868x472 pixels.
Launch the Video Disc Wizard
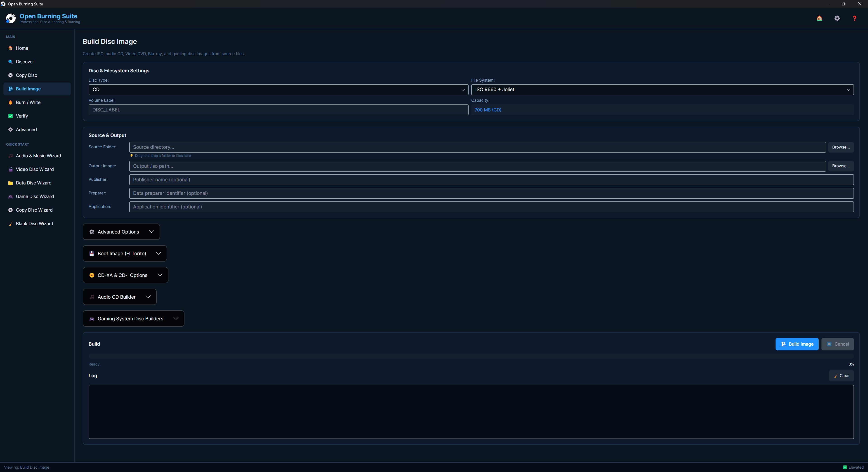tap(37, 169)
